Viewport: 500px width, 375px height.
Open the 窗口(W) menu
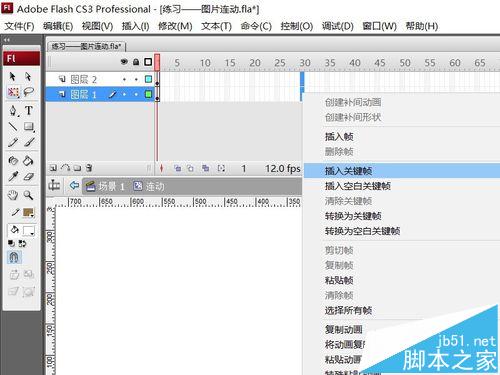tap(379, 26)
